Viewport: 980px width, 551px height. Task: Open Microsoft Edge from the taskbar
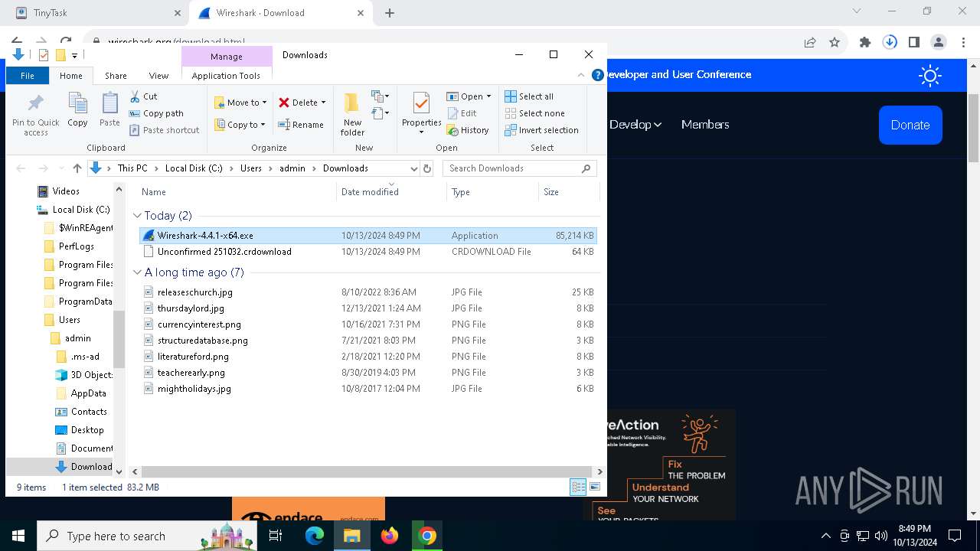[315, 536]
